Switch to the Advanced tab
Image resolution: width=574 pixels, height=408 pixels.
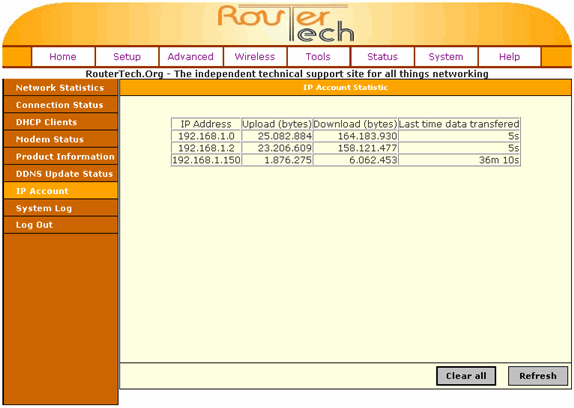point(191,57)
